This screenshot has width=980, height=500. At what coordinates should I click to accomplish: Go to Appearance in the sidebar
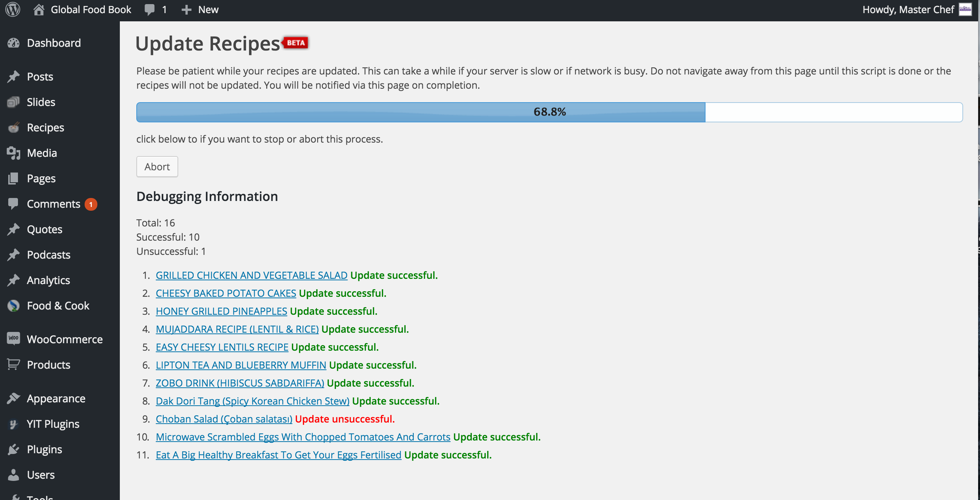(x=56, y=398)
